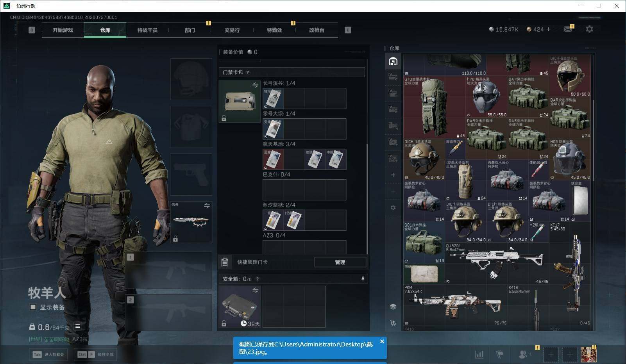This screenshot has width=626, height=364.
Task: Click the E next-tab key icon
Action: [x=348, y=30]
